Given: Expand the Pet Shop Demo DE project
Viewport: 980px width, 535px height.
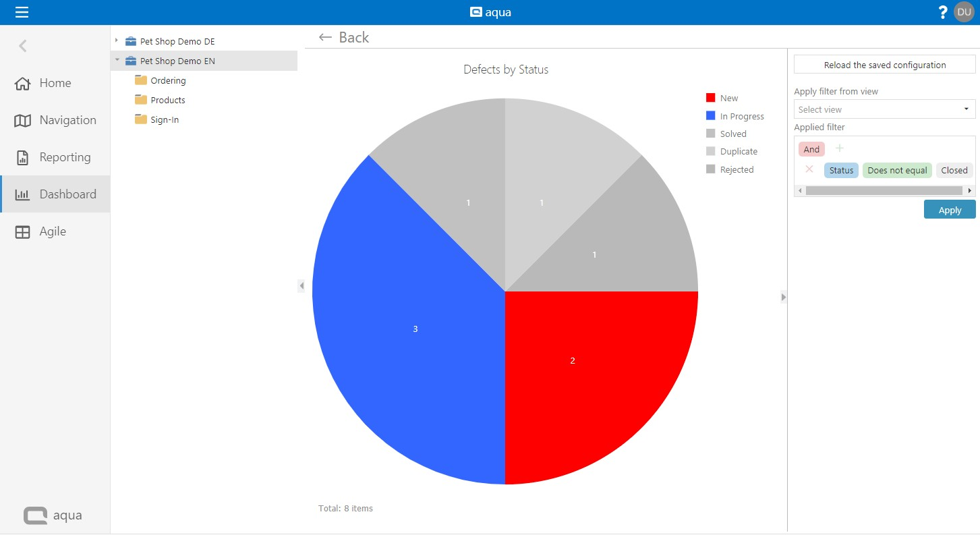Looking at the screenshot, I should pyautogui.click(x=117, y=41).
